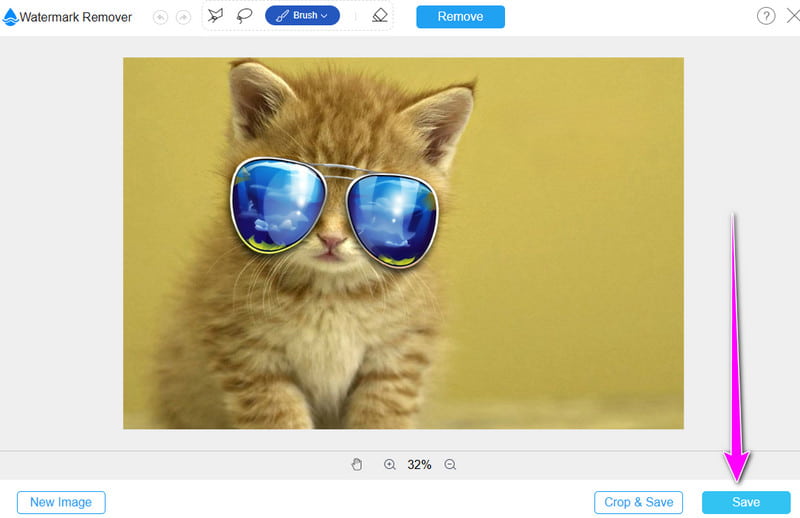Select the Polygonal selection tool

pos(215,16)
